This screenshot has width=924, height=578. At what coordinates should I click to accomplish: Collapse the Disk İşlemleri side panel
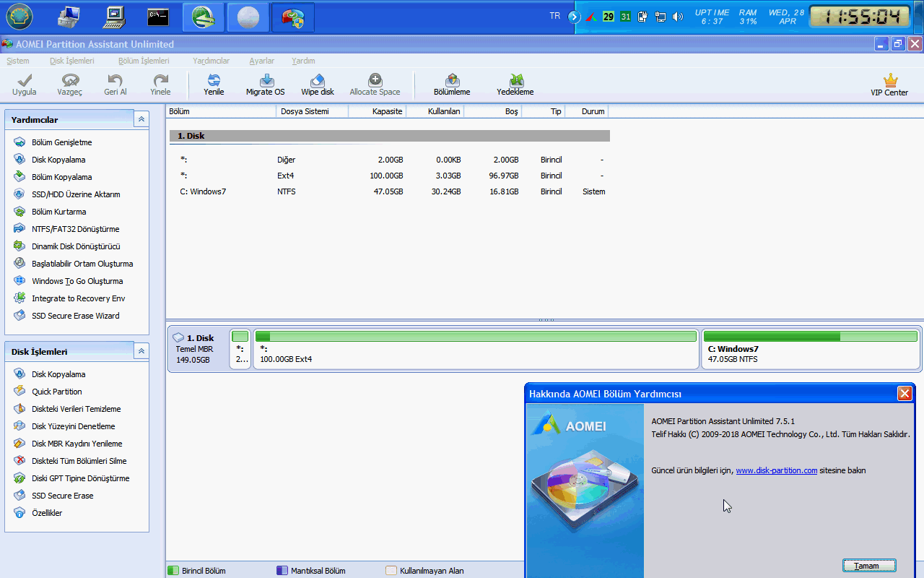pyautogui.click(x=141, y=351)
